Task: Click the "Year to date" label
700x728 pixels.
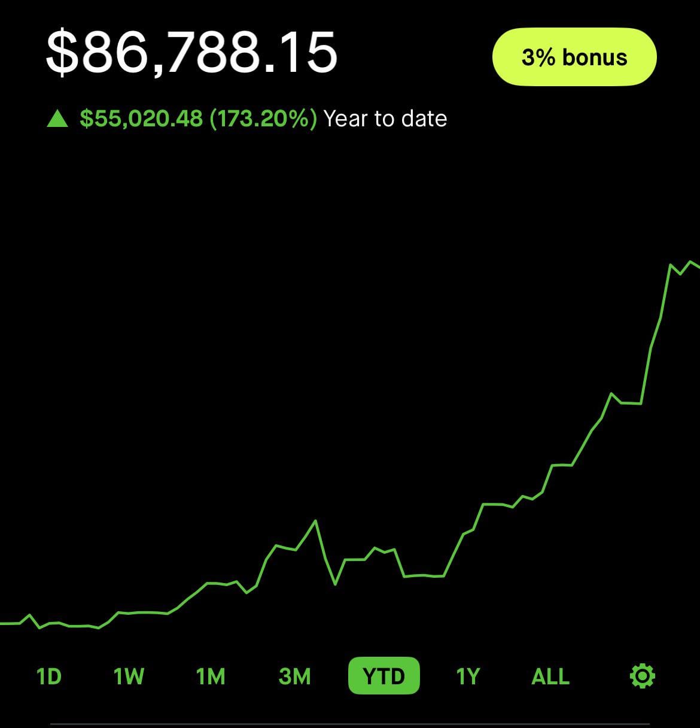Action: click(x=385, y=119)
